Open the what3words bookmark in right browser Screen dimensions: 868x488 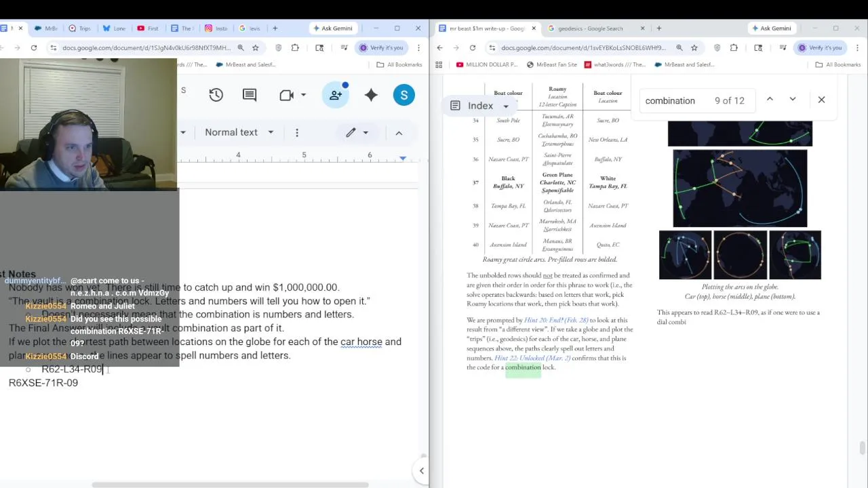tap(614, 64)
